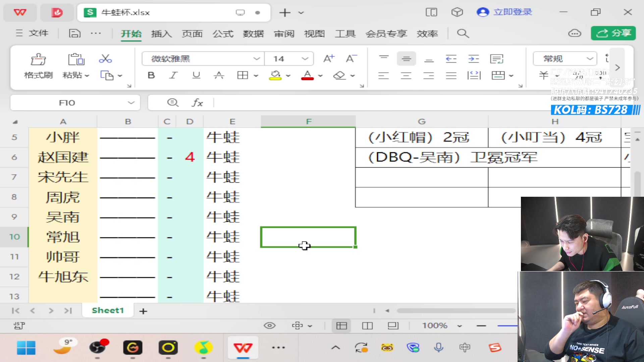Click the horizontal scrollbar

pos(456,311)
